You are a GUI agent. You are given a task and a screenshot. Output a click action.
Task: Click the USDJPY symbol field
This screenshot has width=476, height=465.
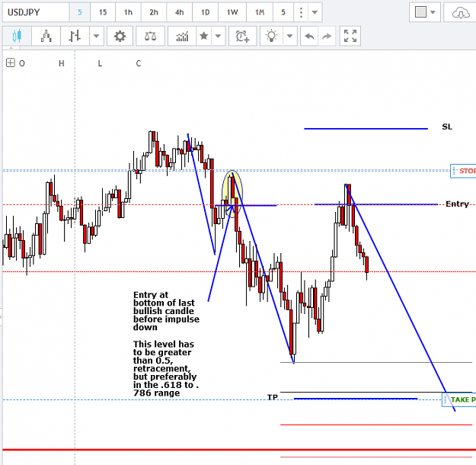click(x=36, y=12)
